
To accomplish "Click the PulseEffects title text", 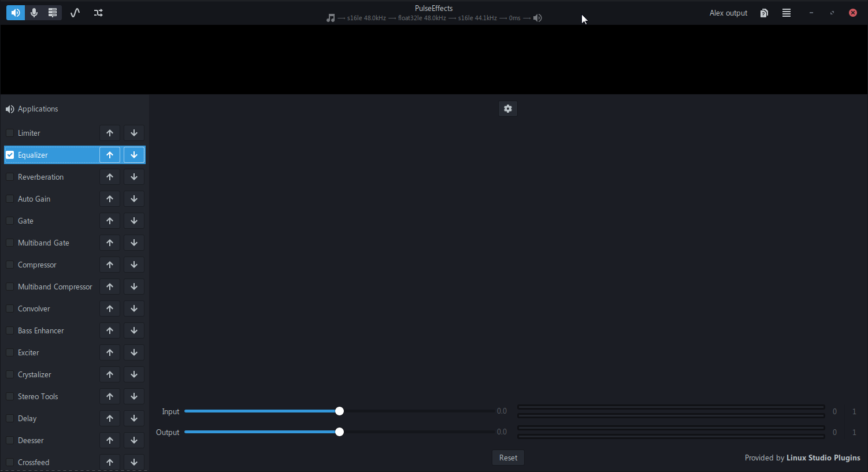I will pyautogui.click(x=433, y=8).
